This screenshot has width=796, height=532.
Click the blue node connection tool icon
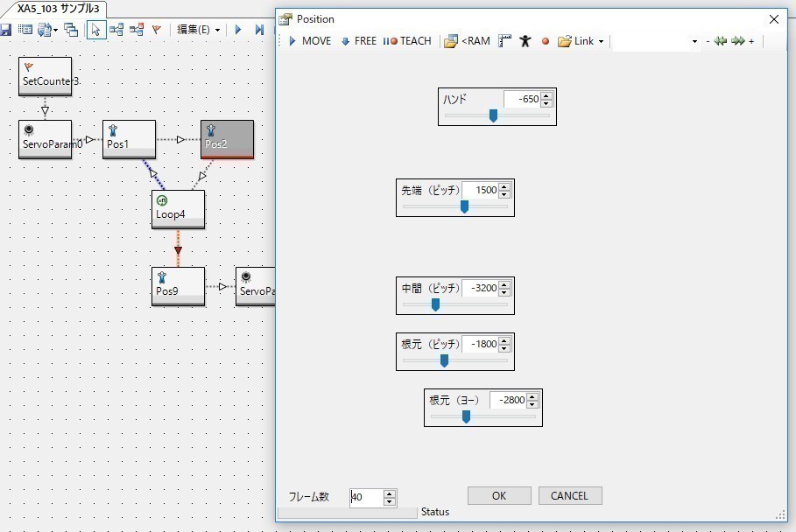tap(116, 30)
